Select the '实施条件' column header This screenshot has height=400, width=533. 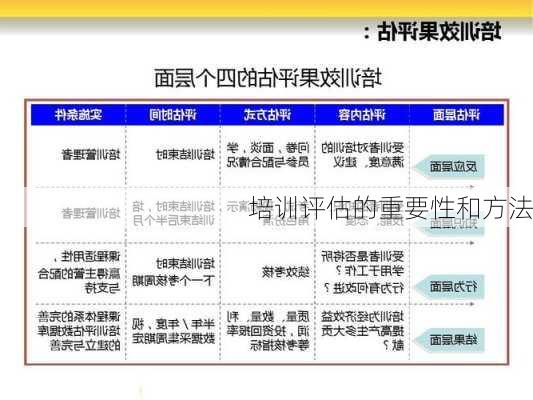click(79, 115)
